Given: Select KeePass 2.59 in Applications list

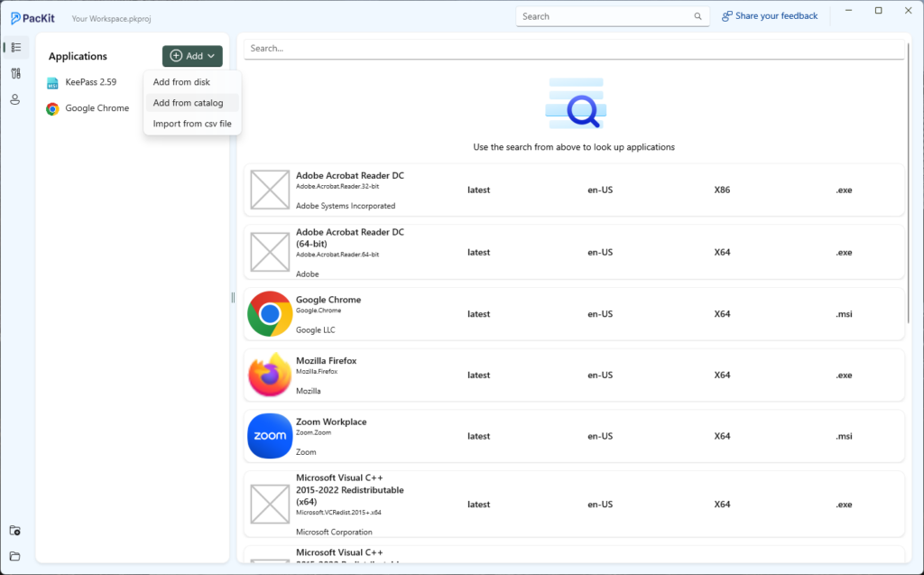Looking at the screenshot, I should 90,82.
